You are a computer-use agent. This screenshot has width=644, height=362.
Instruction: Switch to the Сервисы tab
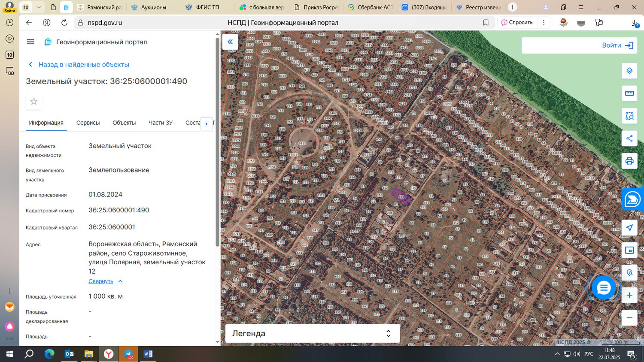(x=88, y=123)
